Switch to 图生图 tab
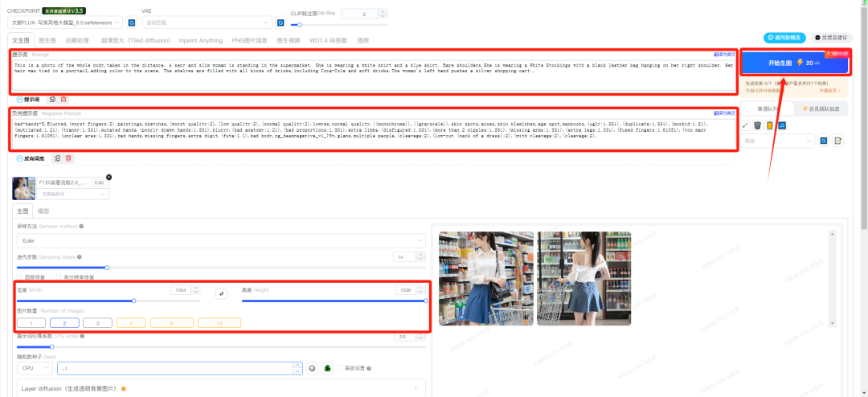The image size is (868, 397). tap(47, 40)
